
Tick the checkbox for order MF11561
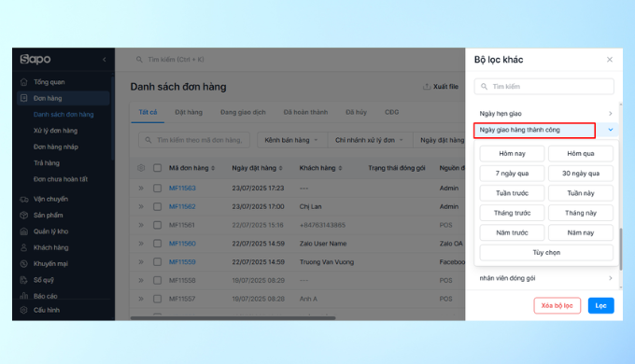(157, 225)
